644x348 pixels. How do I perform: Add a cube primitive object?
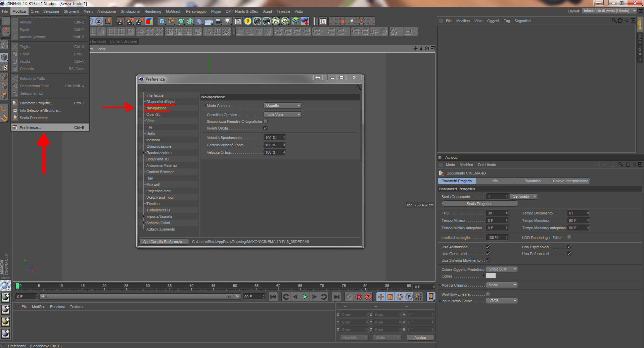coord(162,21)
